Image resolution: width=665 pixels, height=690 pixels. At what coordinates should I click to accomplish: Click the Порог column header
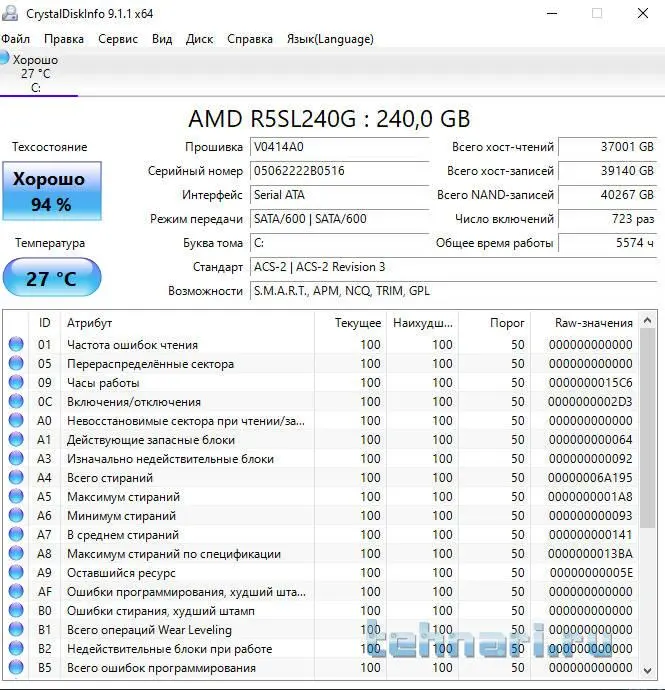(x=495, y=323)
